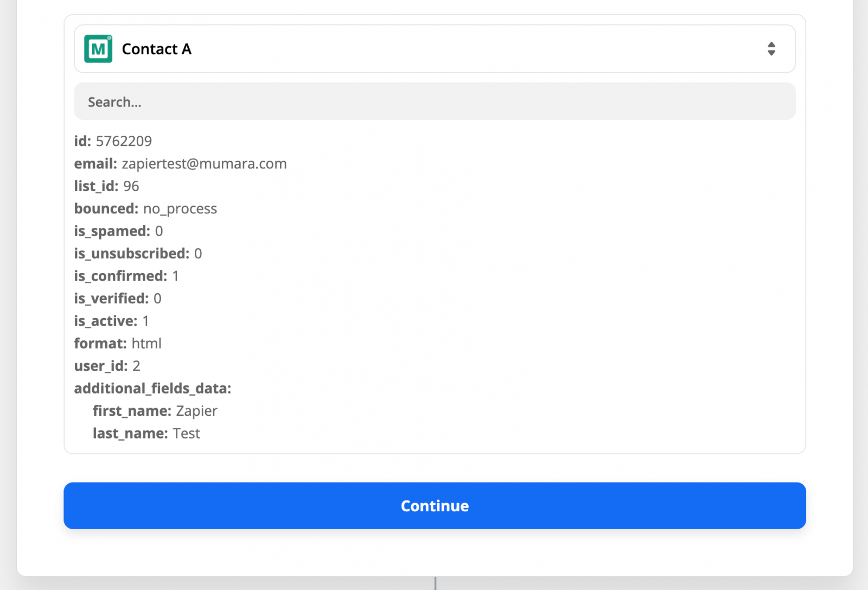Open the Contact A sample dropdown
This screenshot has height=590, width=868.
tap(434, 49)
